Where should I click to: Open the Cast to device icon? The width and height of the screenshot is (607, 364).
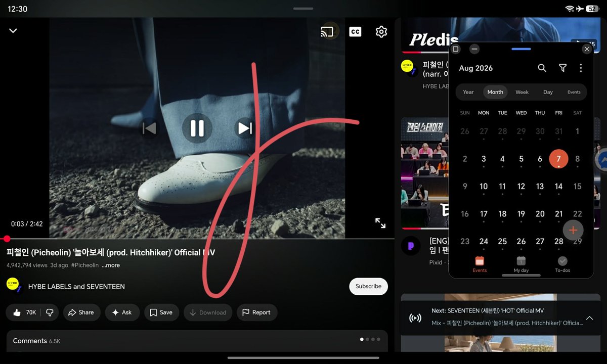click(327, 32)
